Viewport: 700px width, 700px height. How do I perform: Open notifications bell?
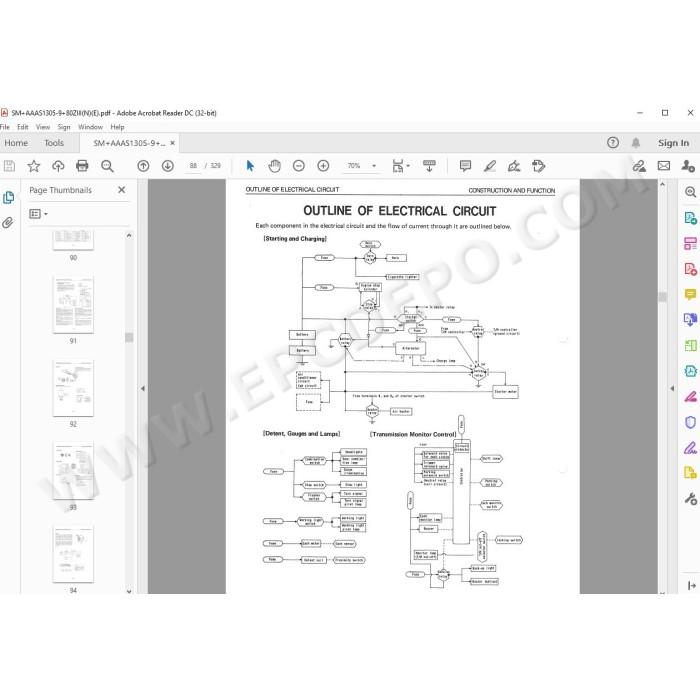pyautogui.click(x=636, y=143)
